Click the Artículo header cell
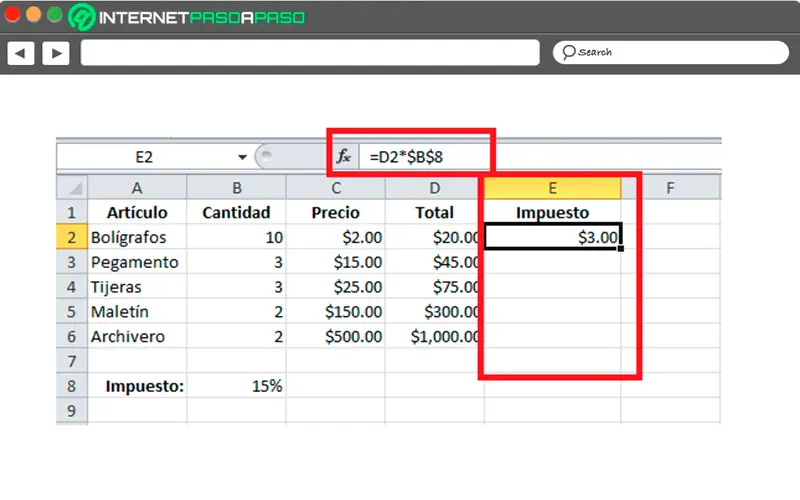 [x=137, y=212]
